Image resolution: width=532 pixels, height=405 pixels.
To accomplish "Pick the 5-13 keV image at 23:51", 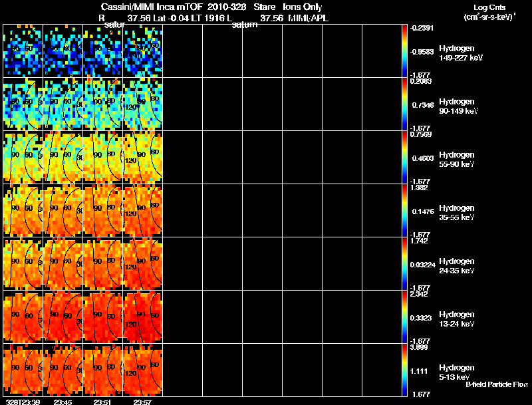I will coord(102,370).
